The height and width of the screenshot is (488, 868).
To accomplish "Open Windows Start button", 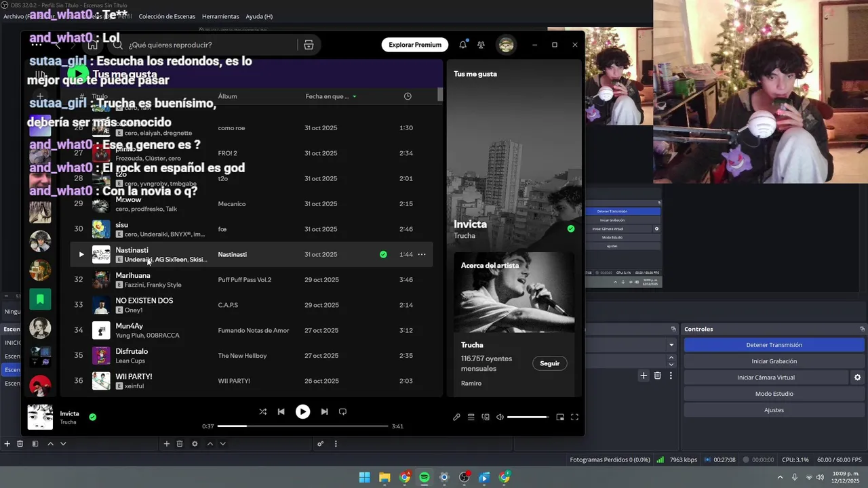I will coord(364,477).
